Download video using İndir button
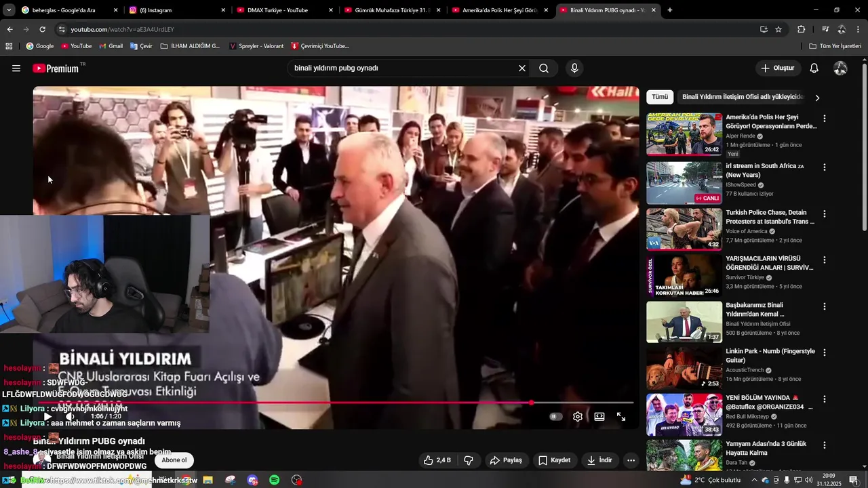 click(599, 460)
